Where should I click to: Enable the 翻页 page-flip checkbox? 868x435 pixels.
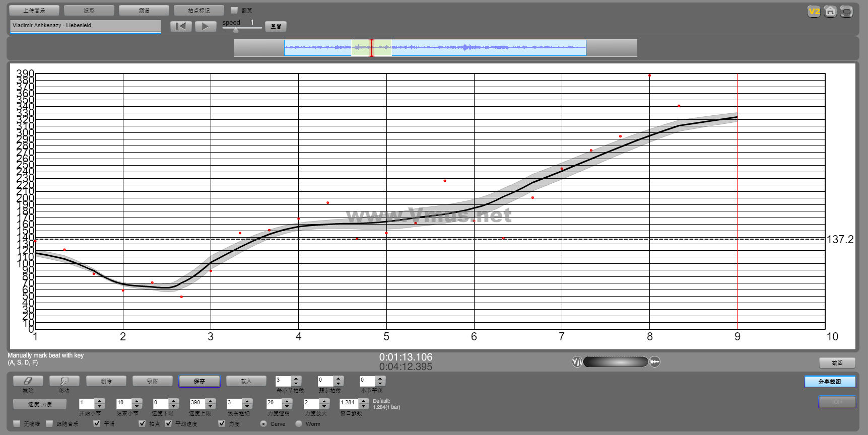pyautogui.click(x=234, y=10)
